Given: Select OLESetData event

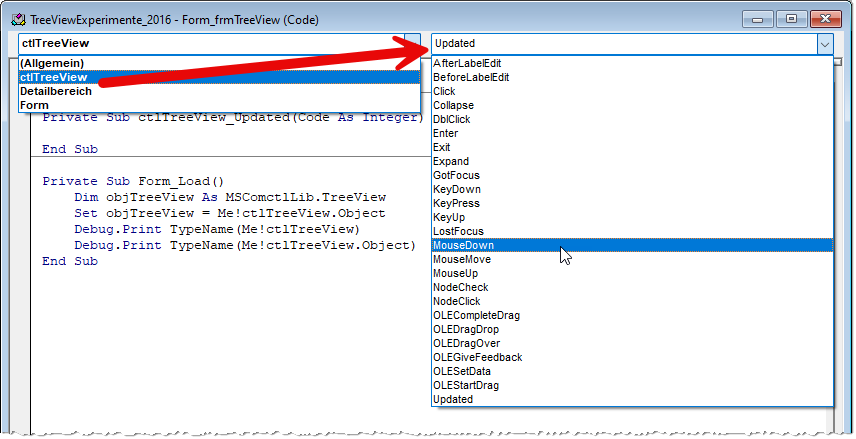Looking at the screenshot, I should [632, 372].
